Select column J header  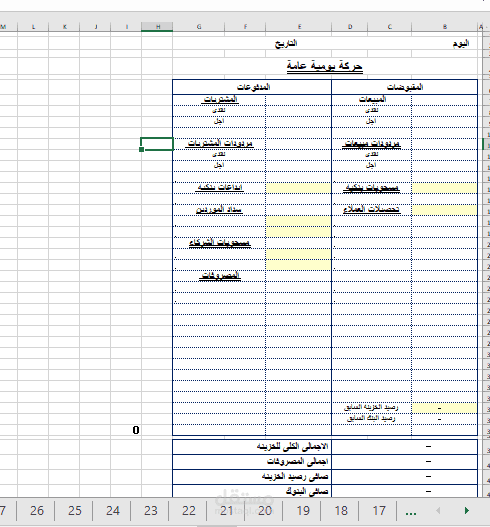click(95, 27)
